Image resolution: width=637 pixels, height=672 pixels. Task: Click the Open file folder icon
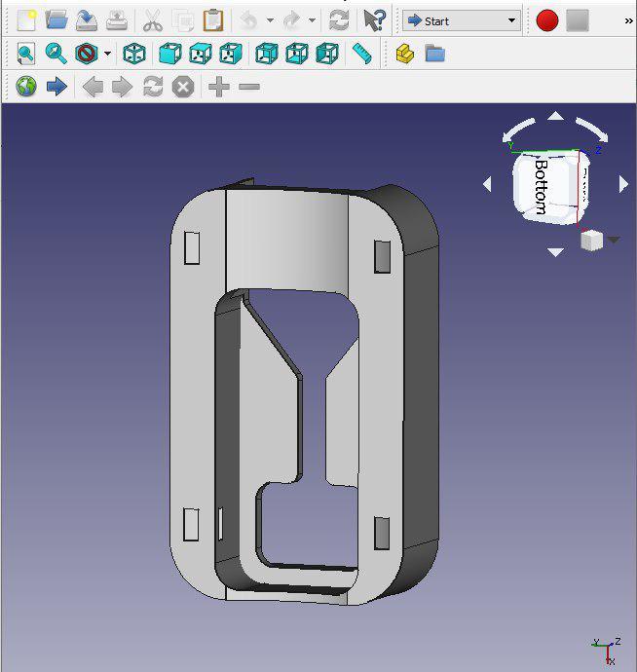(x=56, y=19)
